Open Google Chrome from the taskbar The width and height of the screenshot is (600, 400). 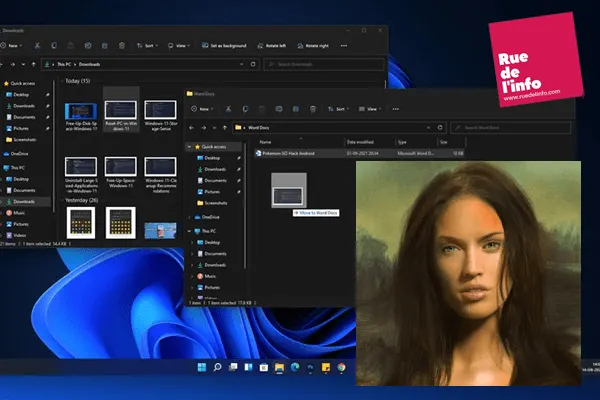point(341,367)
